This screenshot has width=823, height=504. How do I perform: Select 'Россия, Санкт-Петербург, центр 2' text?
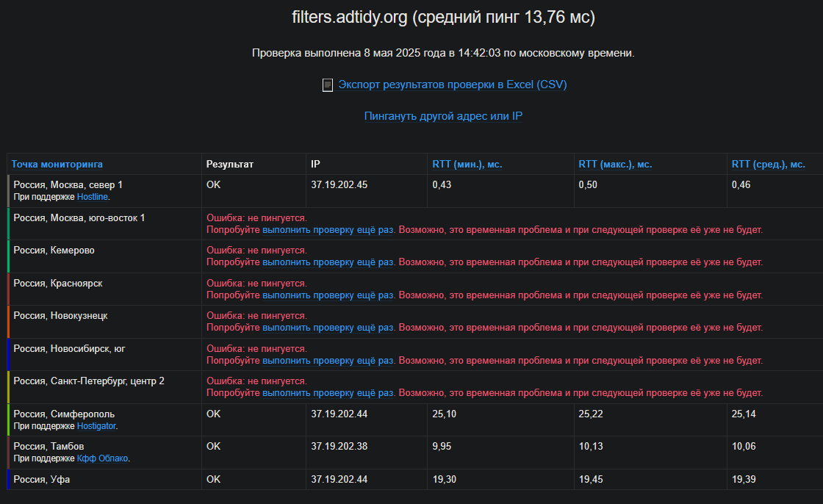tap(89, 381)
